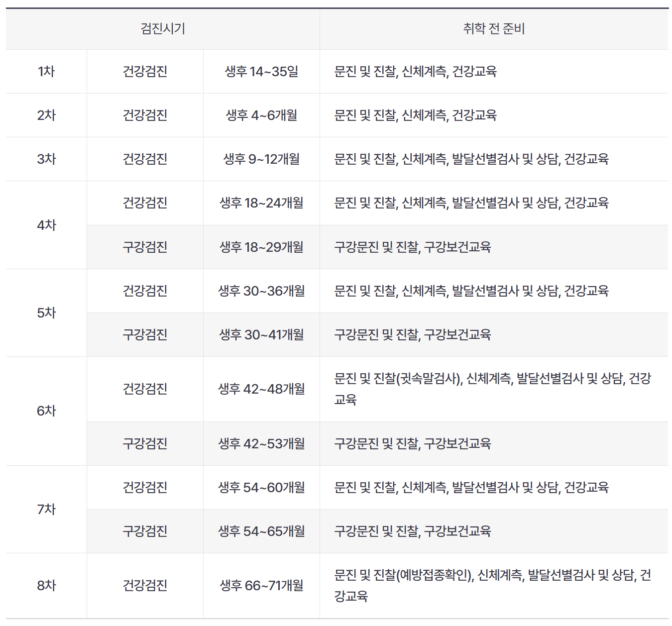Click the 생후 14~35일 cell
Screen dimensions: 672x626
261,71
